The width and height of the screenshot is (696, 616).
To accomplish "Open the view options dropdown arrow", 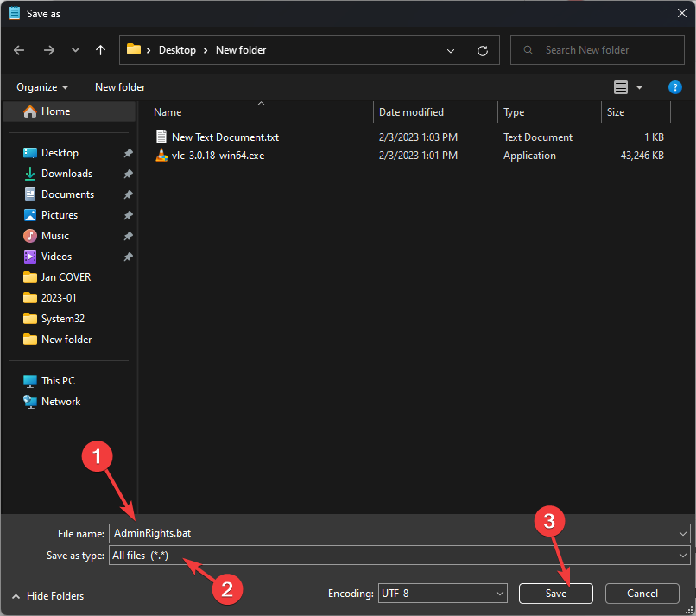I will pyautogui.click(x=640, y=87).
